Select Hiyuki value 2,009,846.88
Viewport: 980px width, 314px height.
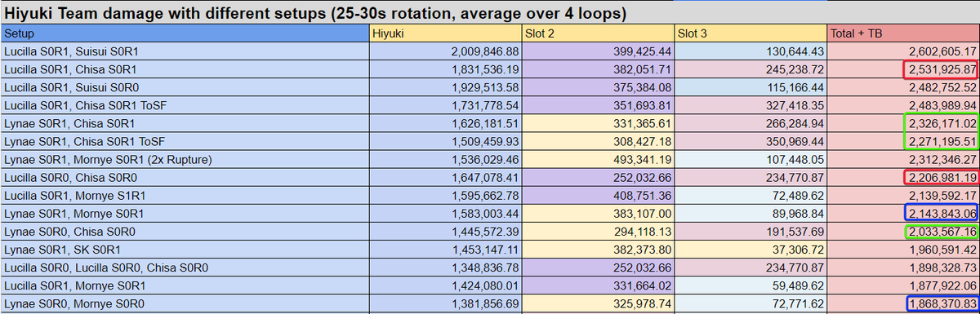[x=445, y=51]
